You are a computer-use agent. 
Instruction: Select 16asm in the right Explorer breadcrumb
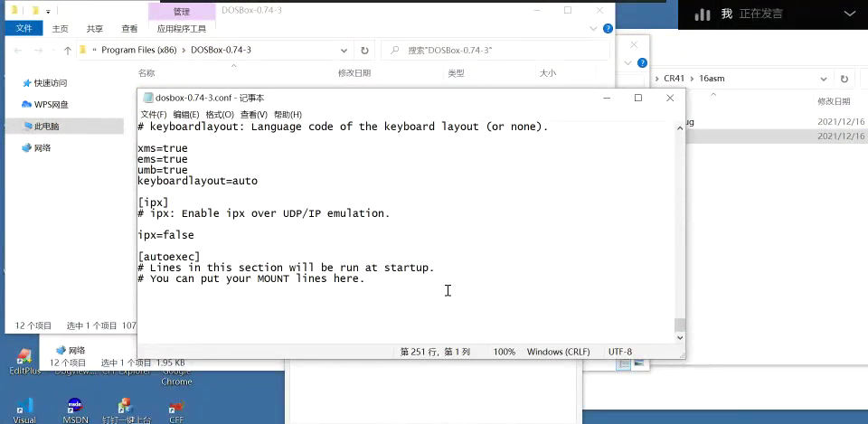pos(712,79)
